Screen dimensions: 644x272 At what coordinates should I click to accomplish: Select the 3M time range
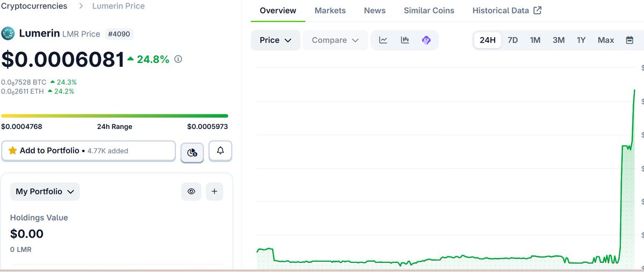559,40
